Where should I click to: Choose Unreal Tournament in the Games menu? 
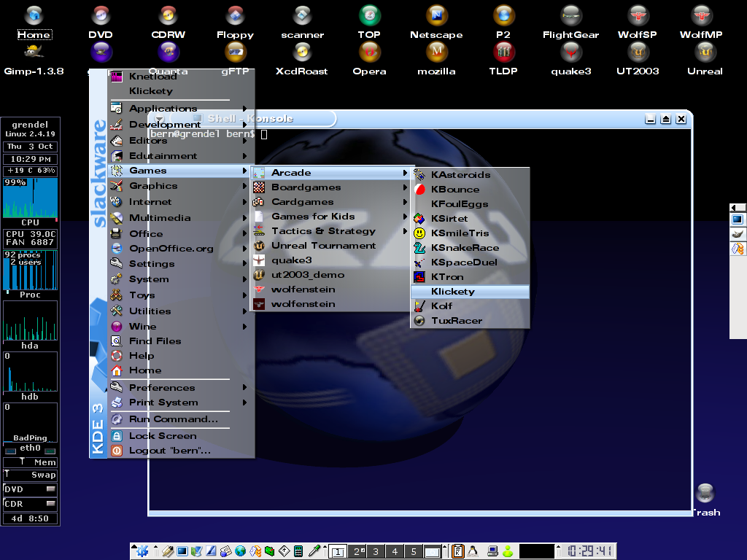[330, 246]
